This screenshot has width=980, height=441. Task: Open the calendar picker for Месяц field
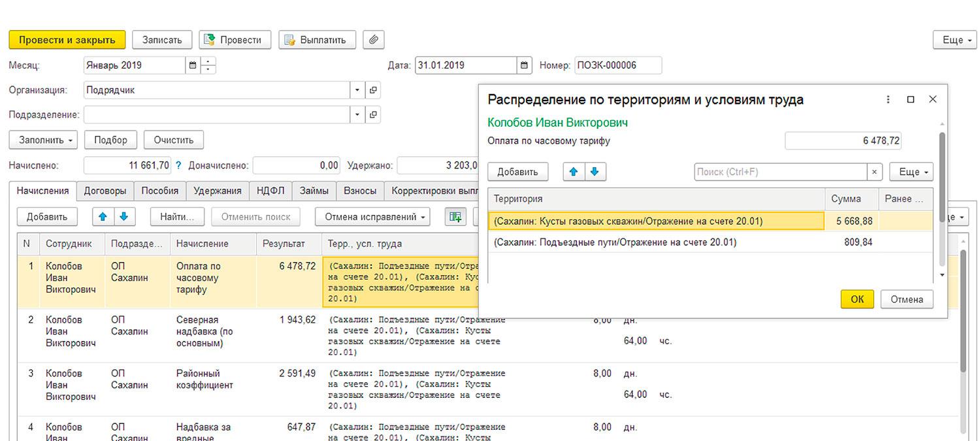[x=192, y=65]
